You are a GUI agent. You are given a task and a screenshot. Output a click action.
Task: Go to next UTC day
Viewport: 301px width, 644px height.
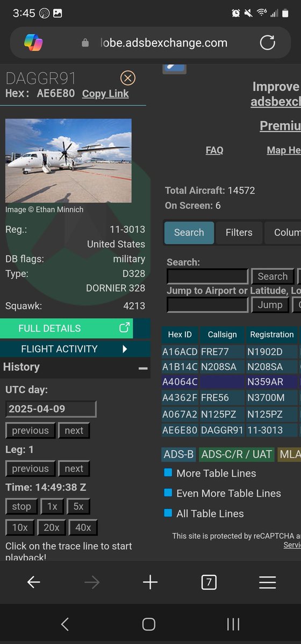74,430
